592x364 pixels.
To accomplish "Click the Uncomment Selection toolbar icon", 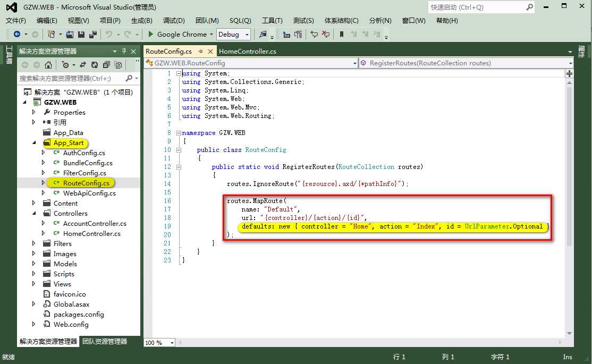I will 326,35.
